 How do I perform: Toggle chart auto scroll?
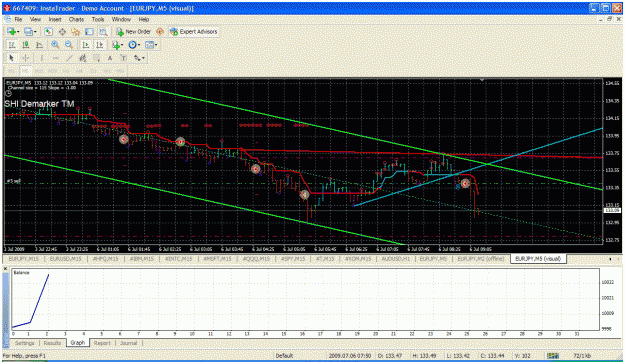click(85, 45)
